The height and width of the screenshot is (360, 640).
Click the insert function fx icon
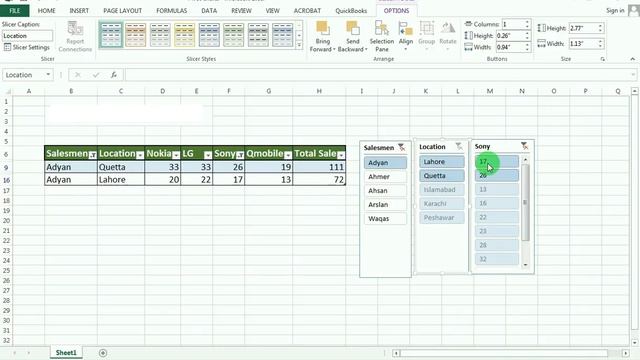click(x=113, y=75)
